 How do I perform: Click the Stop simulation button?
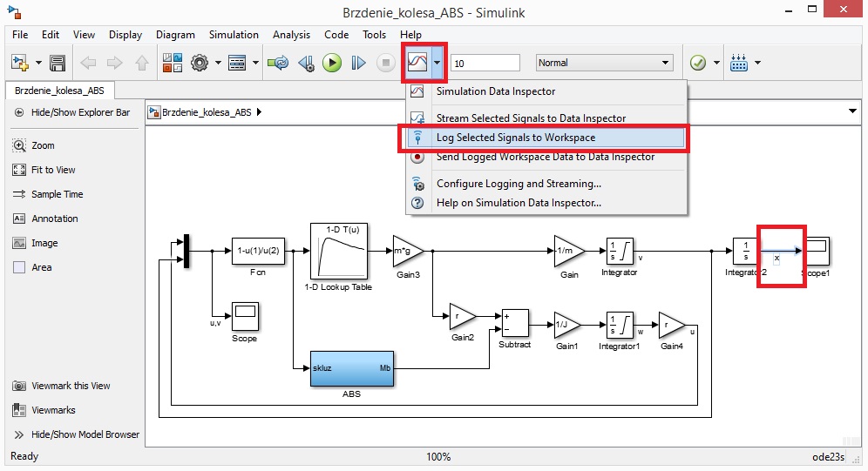(386, 63)
